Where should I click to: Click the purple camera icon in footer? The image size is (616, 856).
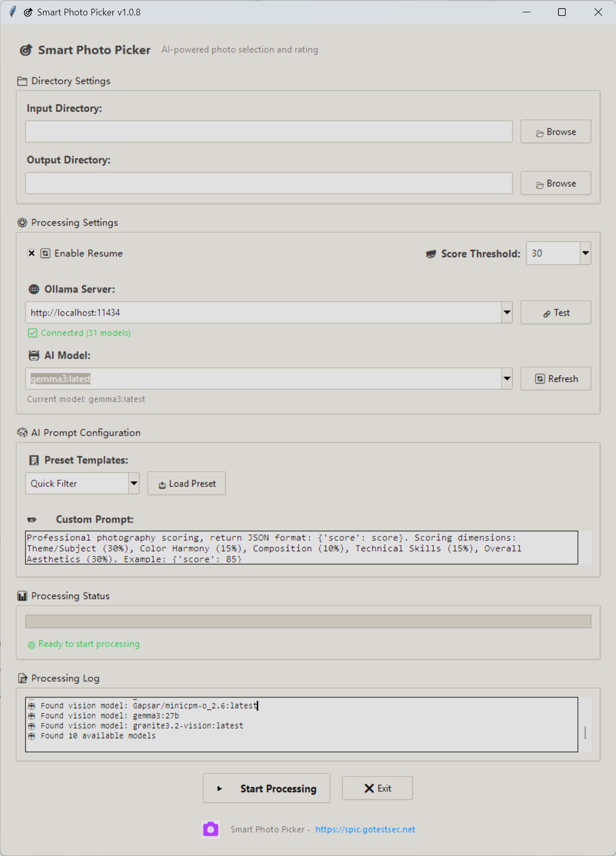point(211,829)
